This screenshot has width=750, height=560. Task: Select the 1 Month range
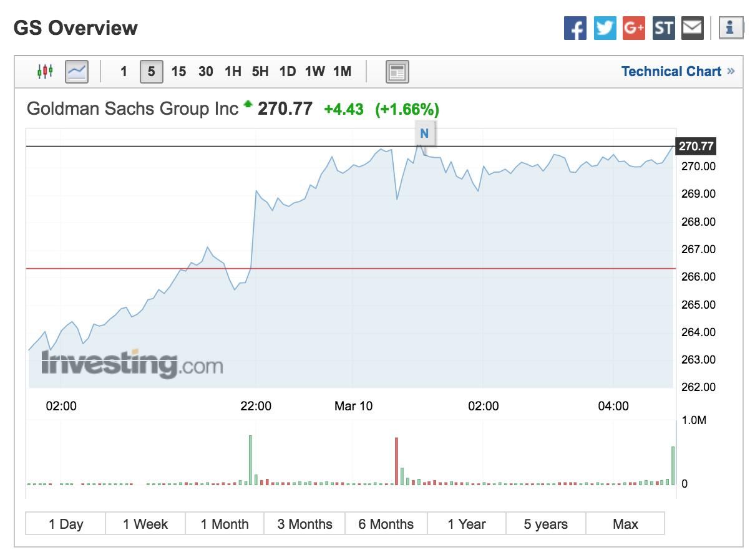225,524
